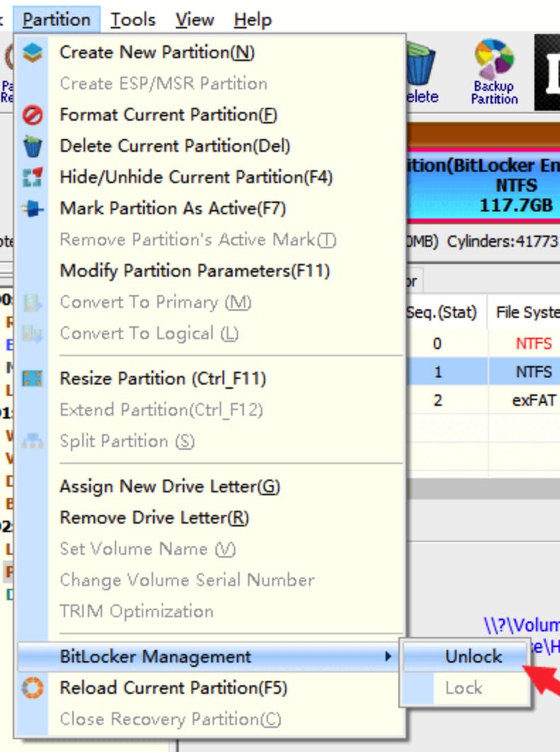
Task: Select partition row 0 with red NTFS
Action: (483, 343)
